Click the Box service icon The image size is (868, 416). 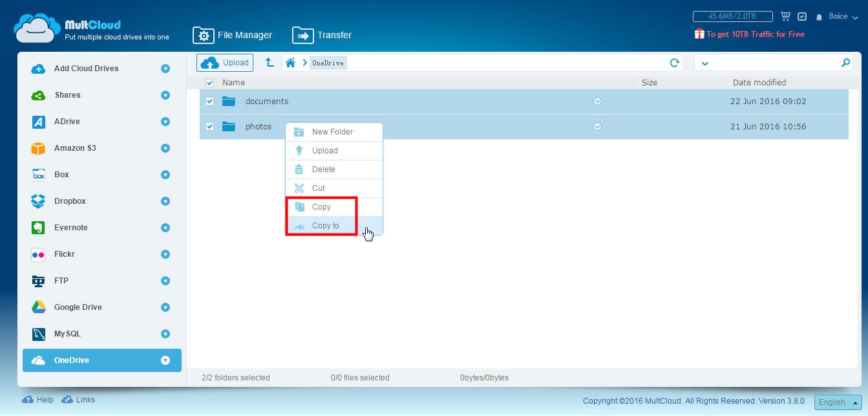click(x=38, y=175)
